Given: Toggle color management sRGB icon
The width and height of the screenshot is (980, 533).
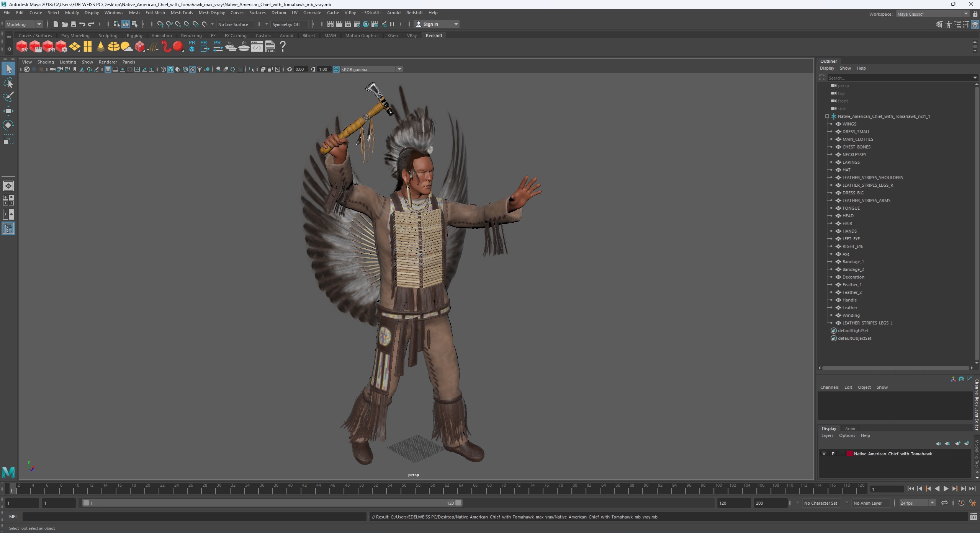Looking at the screenshot, I should [x=336, y=69].
